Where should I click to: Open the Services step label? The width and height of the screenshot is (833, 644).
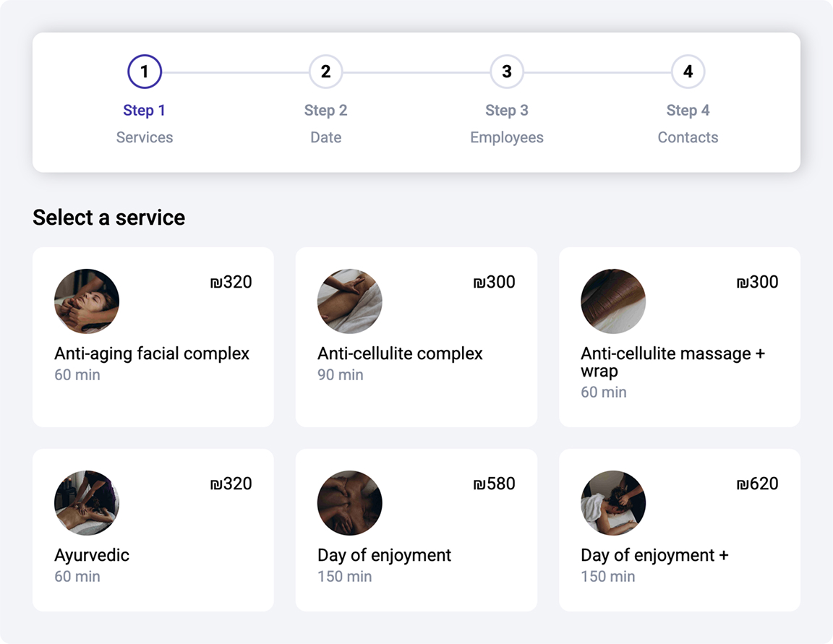click(145, 137)
